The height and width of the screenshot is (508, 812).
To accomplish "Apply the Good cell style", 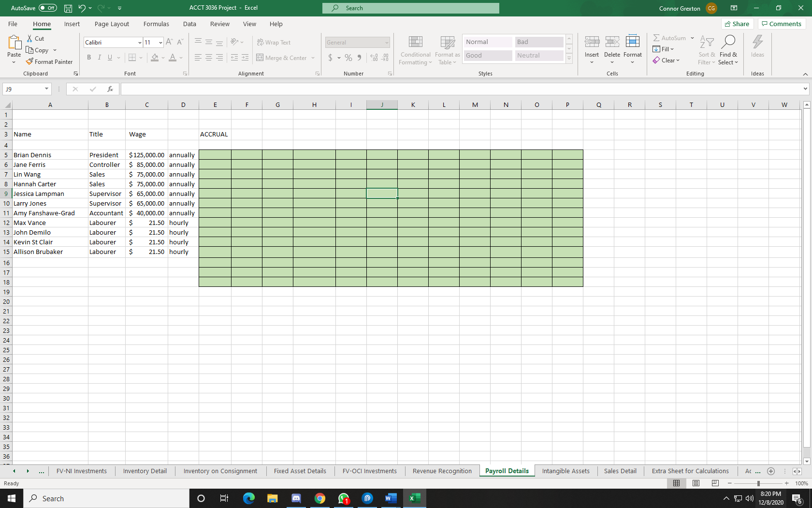I will pyautogui.click(x=487, y=55).
